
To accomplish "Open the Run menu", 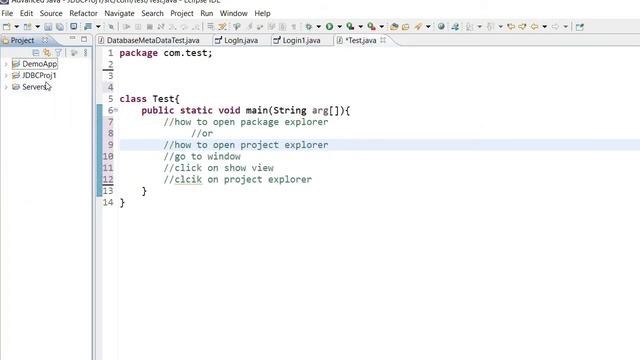I will (207, 13).
